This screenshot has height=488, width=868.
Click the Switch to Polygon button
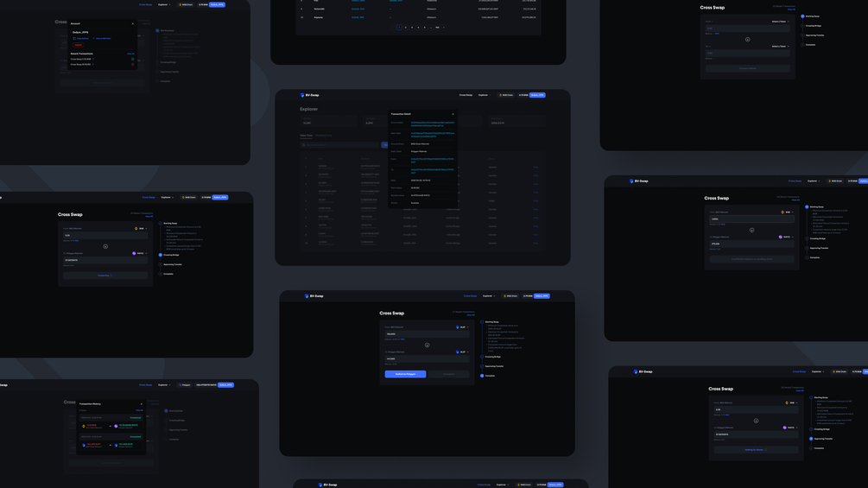pyautogui.click(x=405, y=374)
